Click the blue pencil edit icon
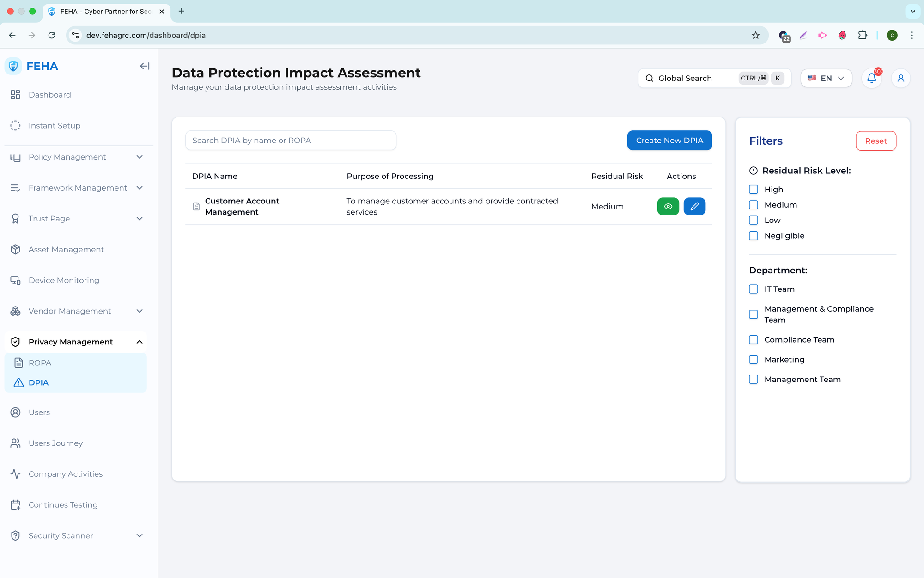Image resolution: width=924 pixels, height=578 pixels. pyautogui.click(x=694, y=206)
